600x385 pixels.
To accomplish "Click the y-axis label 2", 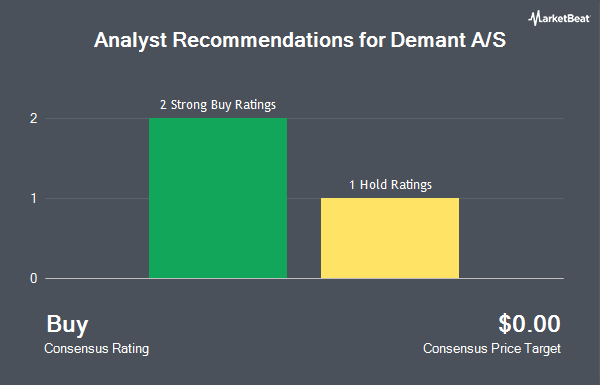I will pyautogui.click(x=34, y=119).
